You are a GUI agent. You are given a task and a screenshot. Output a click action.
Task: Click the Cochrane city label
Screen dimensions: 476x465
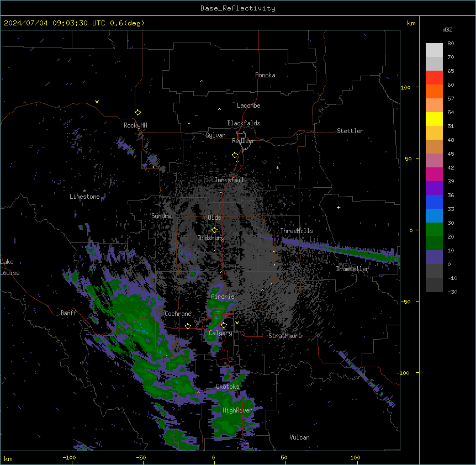[178, 314]
